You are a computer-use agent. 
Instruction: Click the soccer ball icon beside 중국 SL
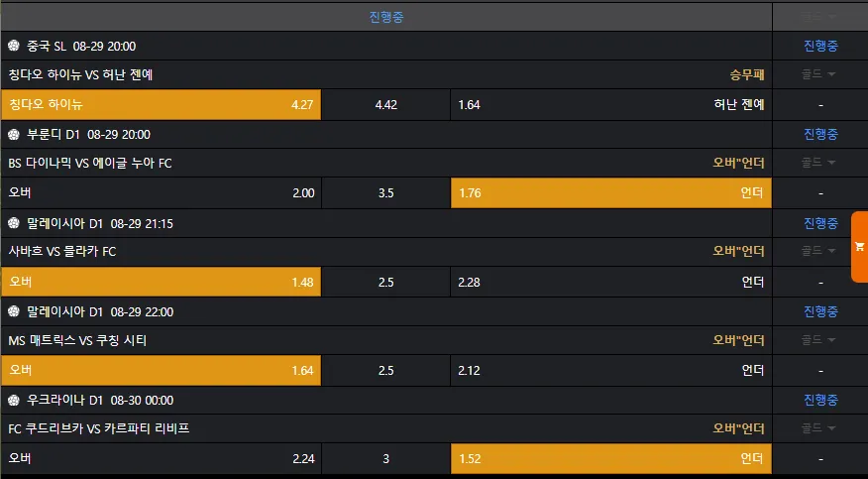pyautogui.click(x=14, y=46)
